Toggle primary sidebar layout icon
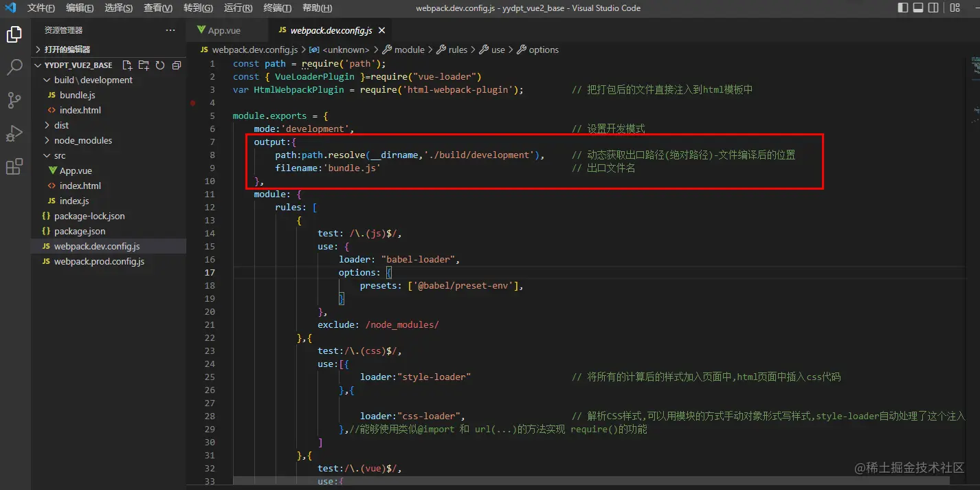The height and width of the screenshot is (490, 980). pos(903,8)
